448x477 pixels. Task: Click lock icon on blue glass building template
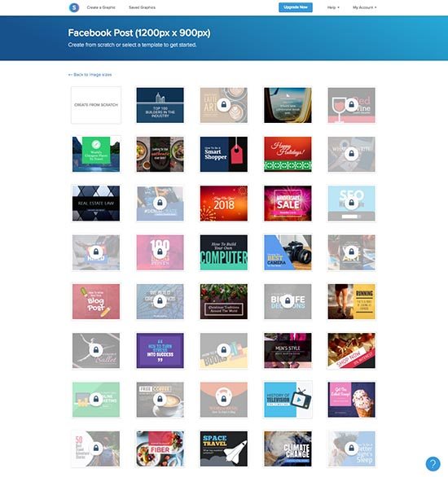(160, 301)
